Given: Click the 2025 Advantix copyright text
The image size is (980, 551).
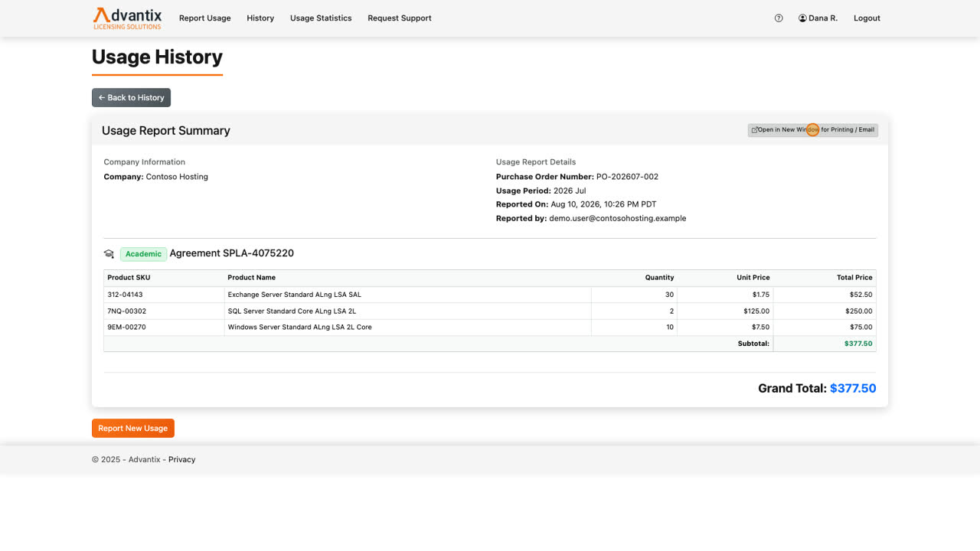Looking at the screenshot, I should point(126,460).
